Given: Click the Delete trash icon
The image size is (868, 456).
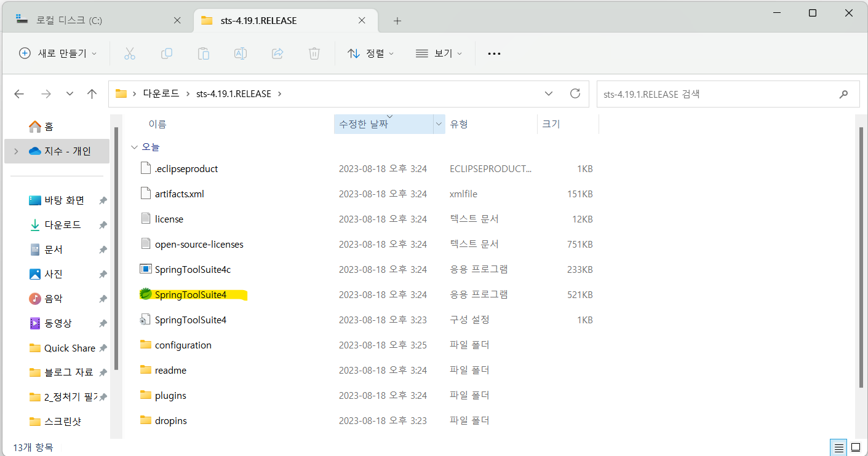Looking at the screenshot, I should pos(314,53).
